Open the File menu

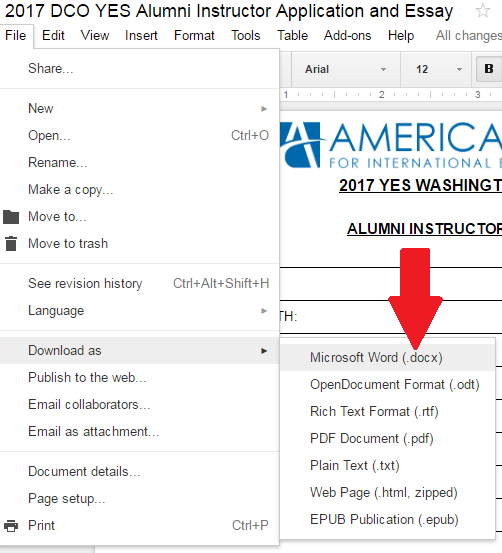[x=16, y=36]
